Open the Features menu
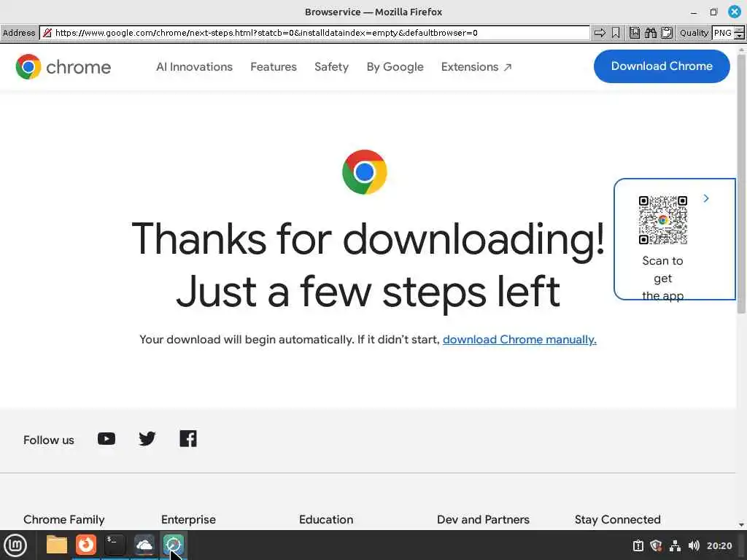The height and width of the screenshot is (560, 747). 274,66
